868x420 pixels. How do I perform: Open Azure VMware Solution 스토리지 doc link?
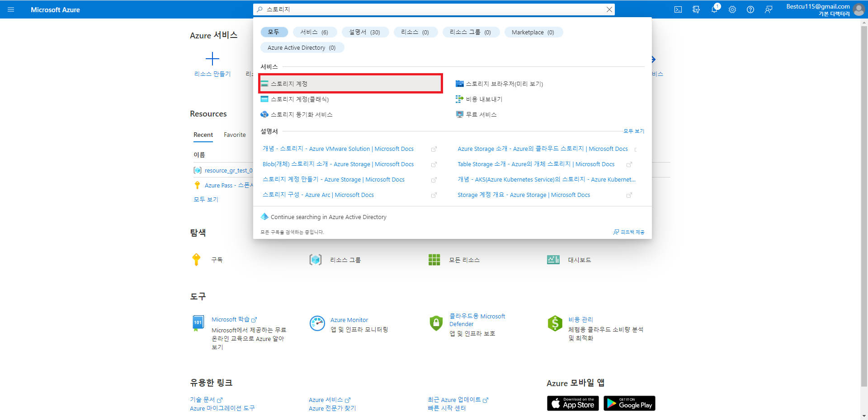[338, 149]
